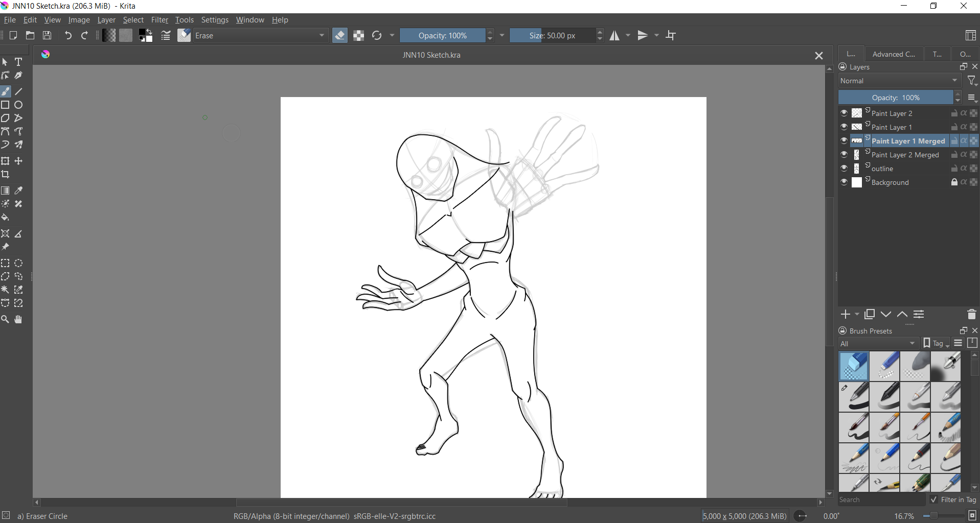
Task: Move layer up with the up arrow
Action: (x=902, y=314)
